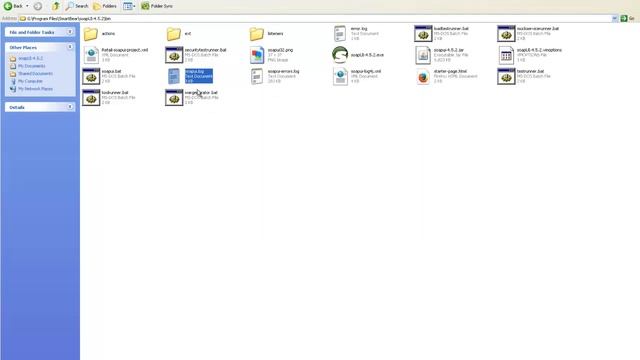Open the ext folder

179,34
